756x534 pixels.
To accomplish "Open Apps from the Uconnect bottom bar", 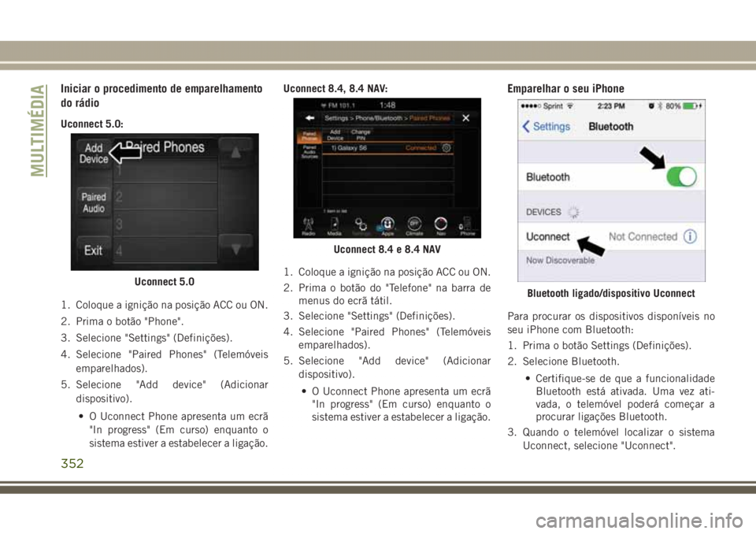I will [x=387, y=226].
